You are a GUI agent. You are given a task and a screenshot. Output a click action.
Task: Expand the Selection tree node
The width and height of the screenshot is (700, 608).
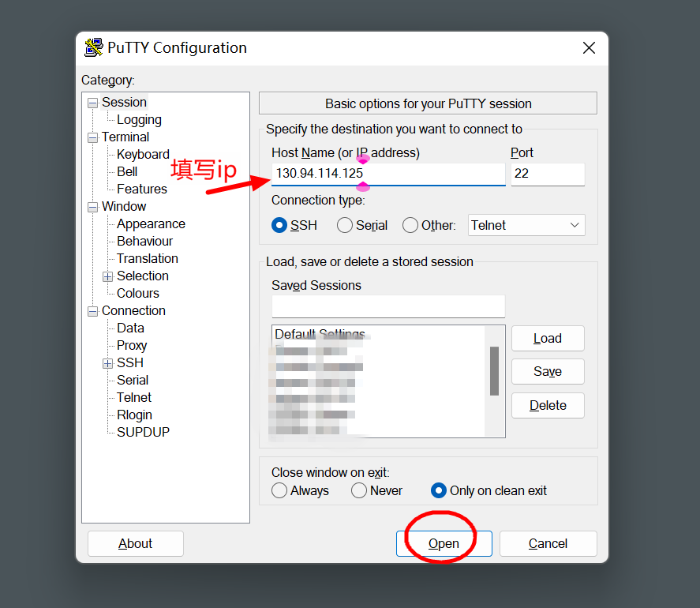(x=108, y=276)
